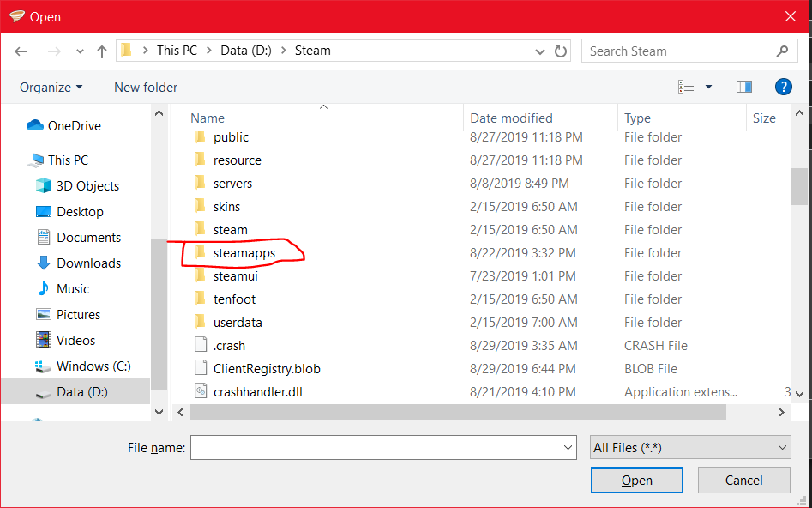The width and height of the screenshot is (812, 508).
Task: Sort by Date modified column
Action: click(x=511, y=118)
